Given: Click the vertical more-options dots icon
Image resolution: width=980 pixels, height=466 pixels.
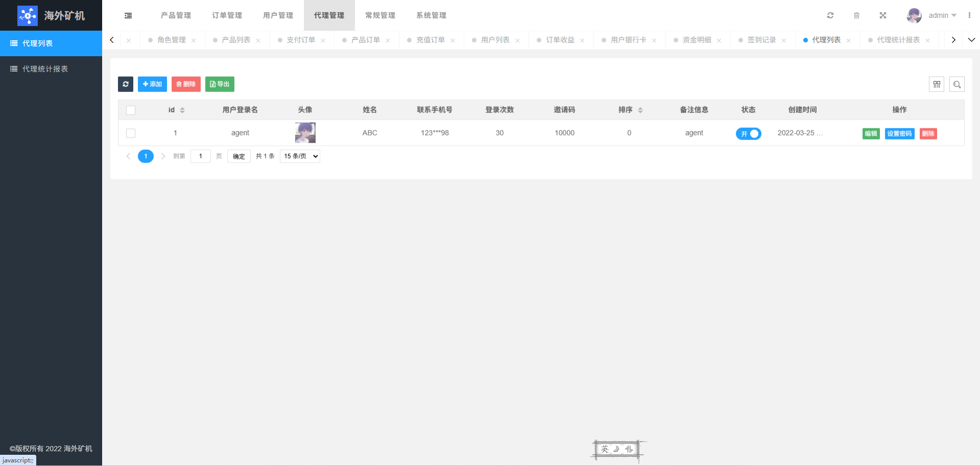Looking at the screenshot, I should tap(969, 15).
